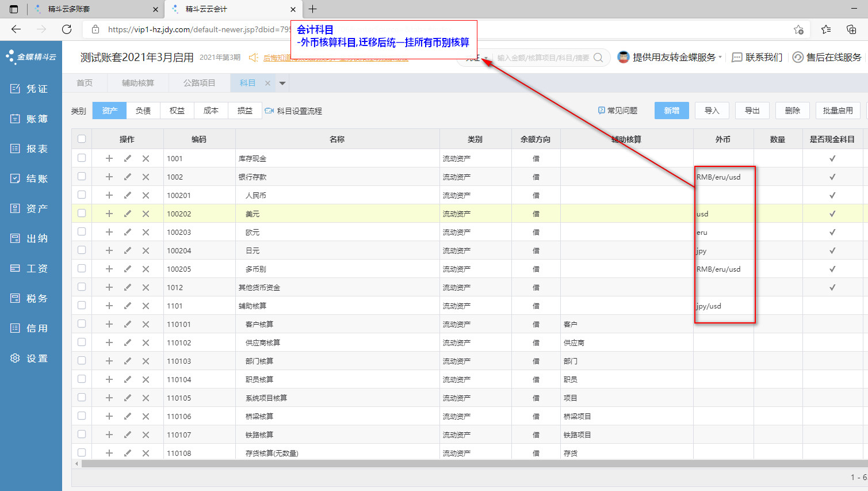Check the checkbox for row 1001
The image size is (868, 491).
coord(82,158)
